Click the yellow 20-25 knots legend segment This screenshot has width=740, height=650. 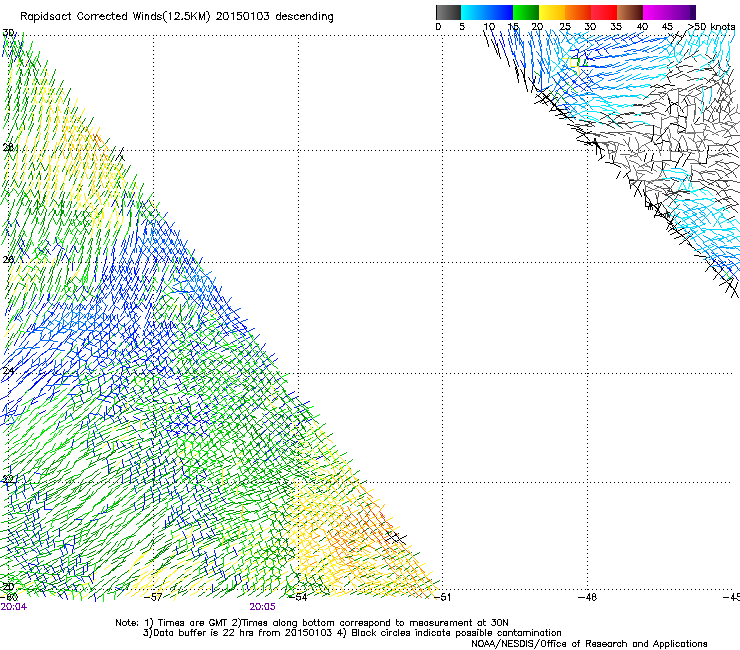(x=552, y=12)
